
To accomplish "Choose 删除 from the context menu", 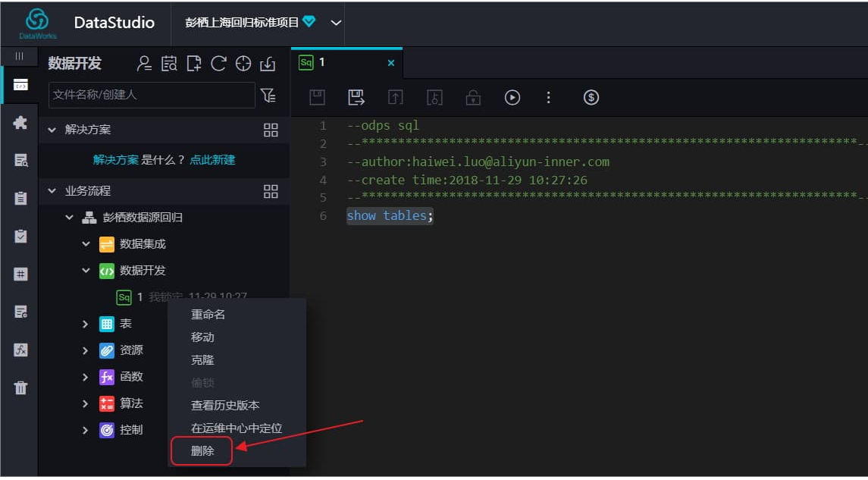I will [x=202, y=450].
